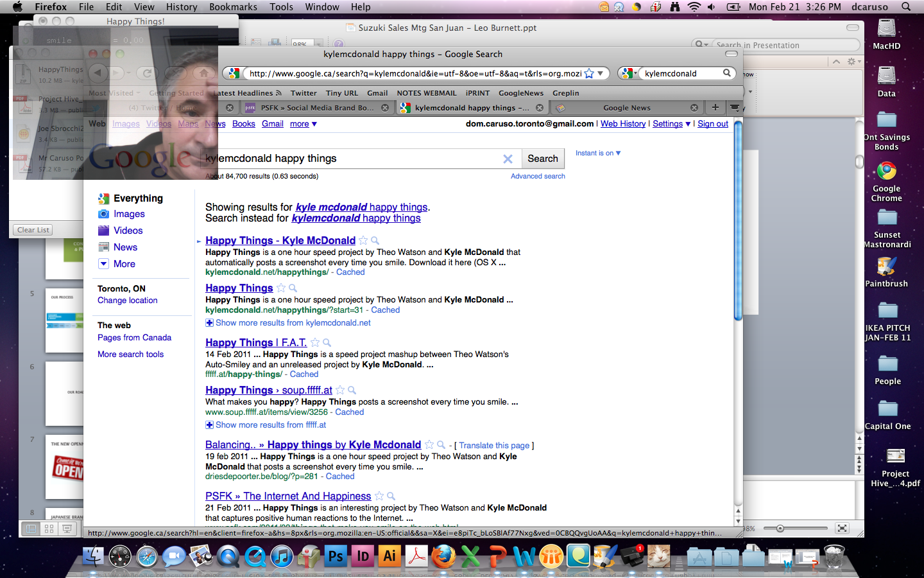The image size is (924, 578).
Task: Open the 'Instant is on' dropdown
Action: (x=597, y=153)
